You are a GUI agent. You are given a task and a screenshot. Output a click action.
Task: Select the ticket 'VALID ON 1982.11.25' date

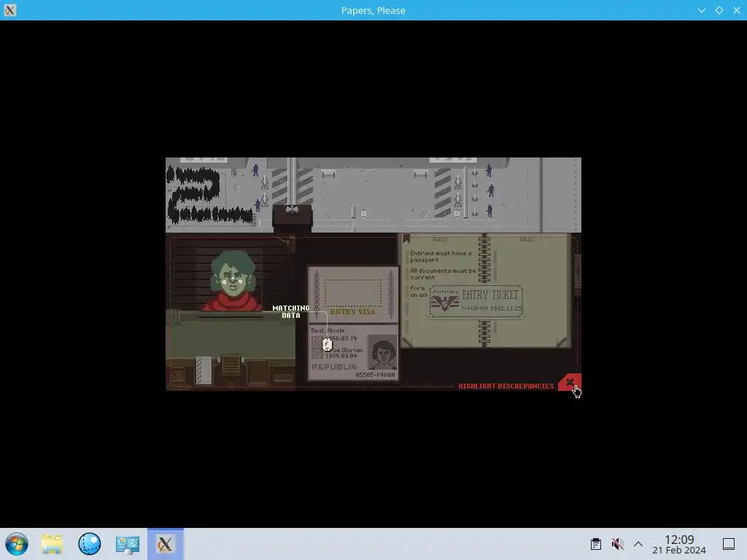tap(492, 308)
